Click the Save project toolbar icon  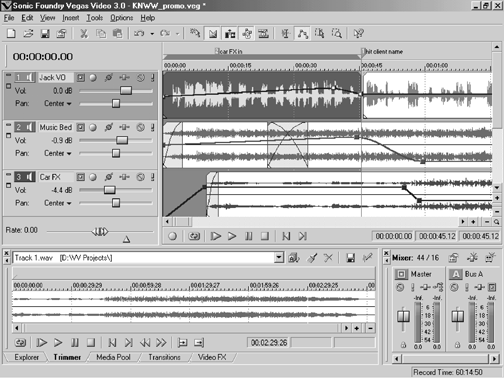(x=45, y=33)
